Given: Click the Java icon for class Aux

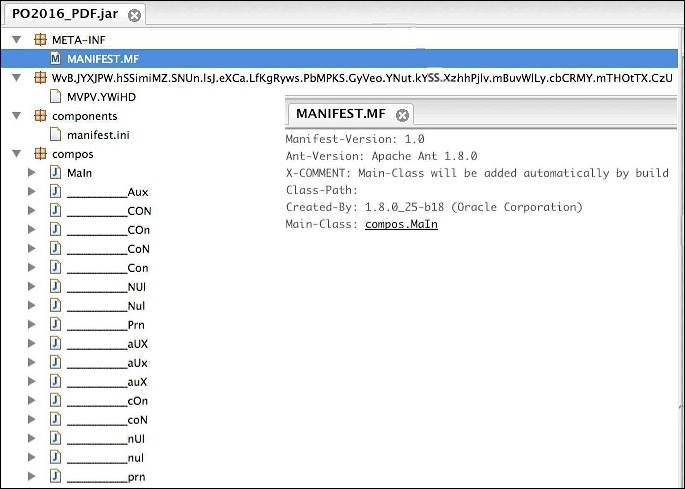Looking at the screenshot, I should coord(55,191).
